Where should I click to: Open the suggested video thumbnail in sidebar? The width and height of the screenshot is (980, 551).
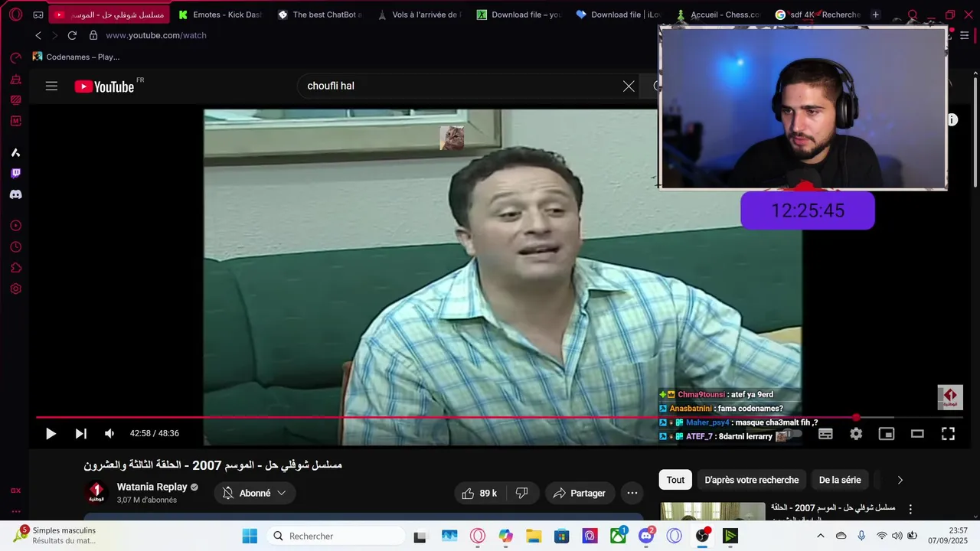(x=713, y=512)
